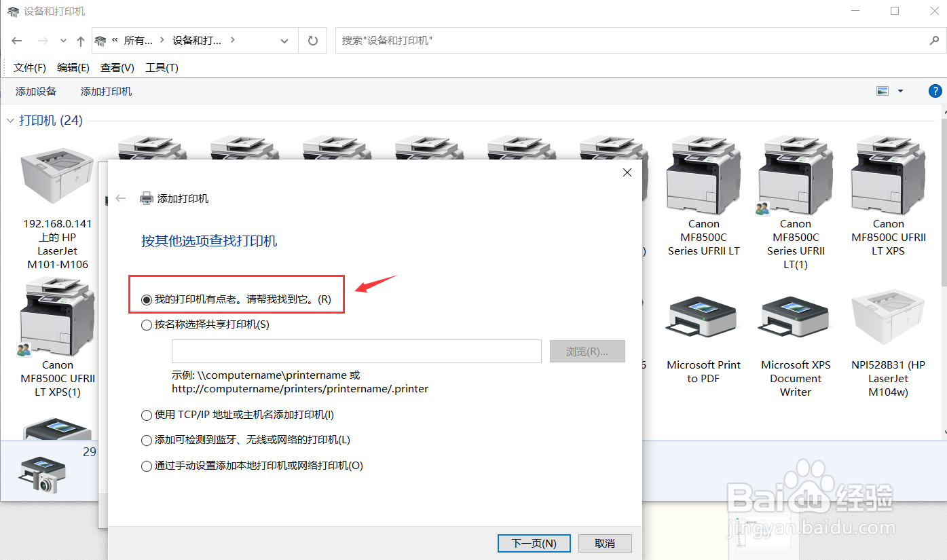The width and height of the screenshot is (947, 560).
Task: Click the back arrow in Add Printer dialog
Action: pos(121,198)
